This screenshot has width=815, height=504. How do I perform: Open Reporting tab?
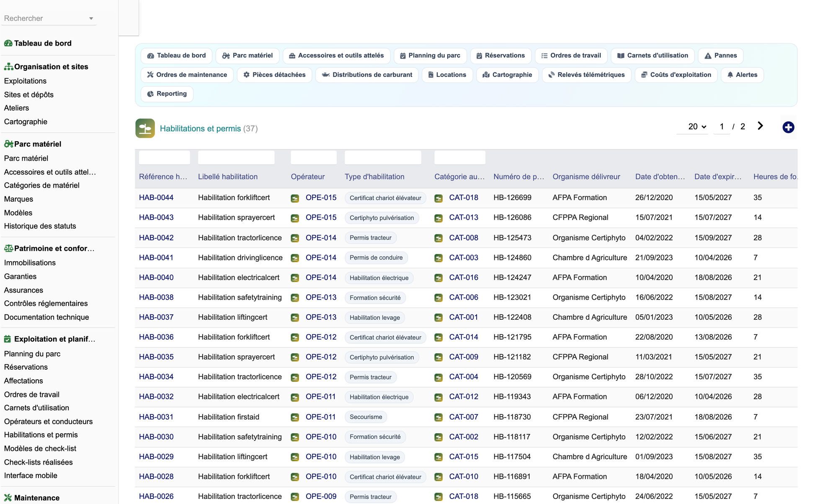(167, 94)
